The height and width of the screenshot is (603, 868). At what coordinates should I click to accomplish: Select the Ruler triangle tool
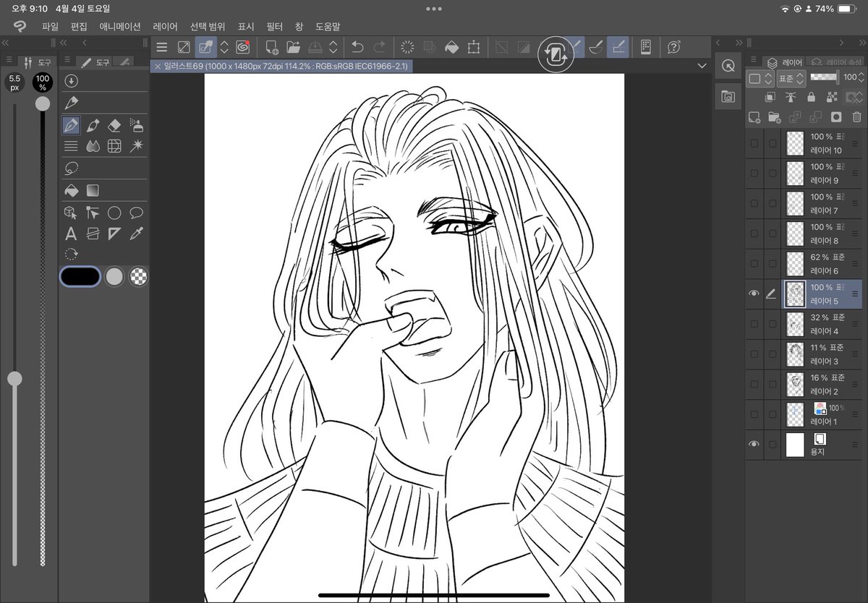(x=114, y=234)
